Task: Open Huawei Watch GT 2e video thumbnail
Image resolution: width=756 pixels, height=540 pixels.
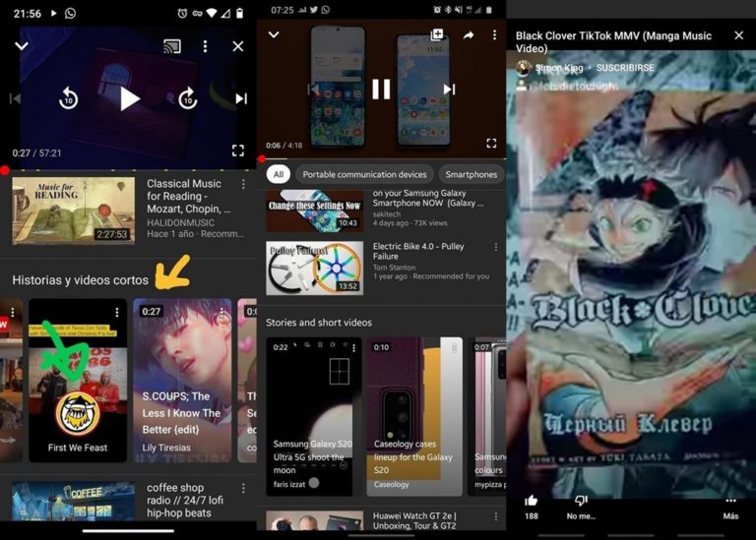Action: pos(314,520)
